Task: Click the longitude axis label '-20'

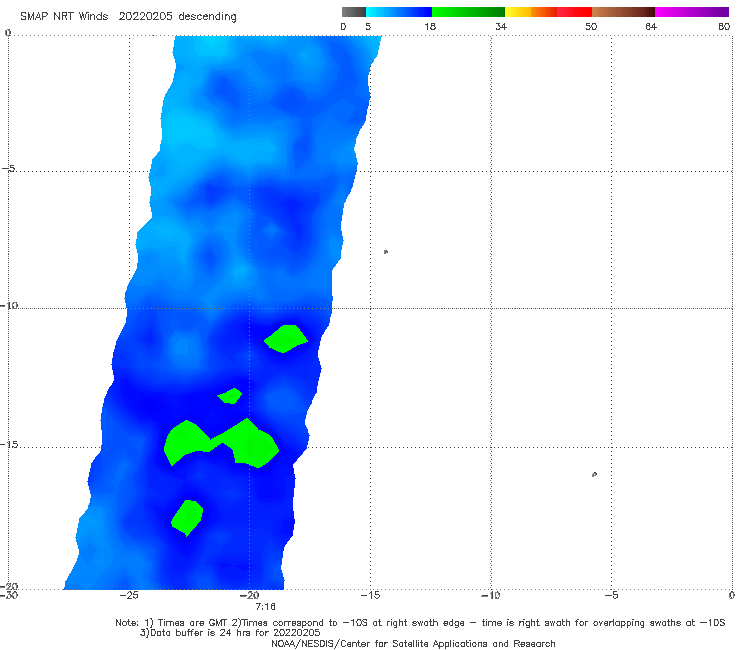Action: (250, 595)
